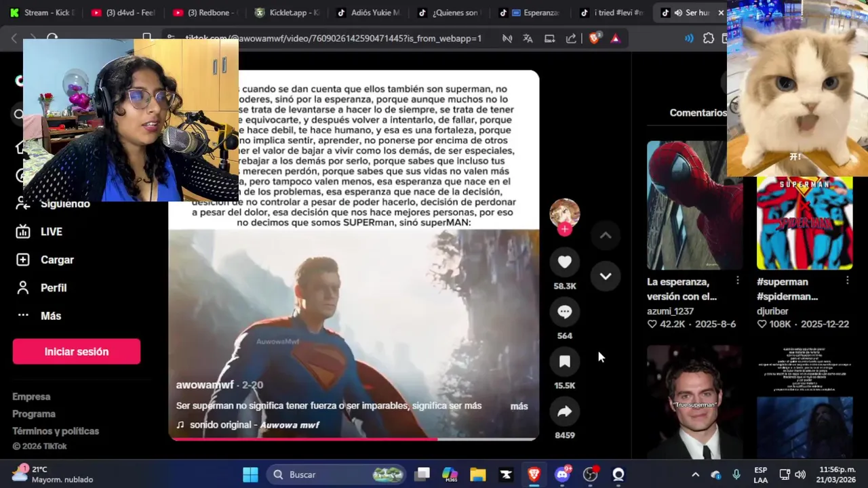
Task: Close the 'Ser hum' active tab
Action: coord(721,13)
